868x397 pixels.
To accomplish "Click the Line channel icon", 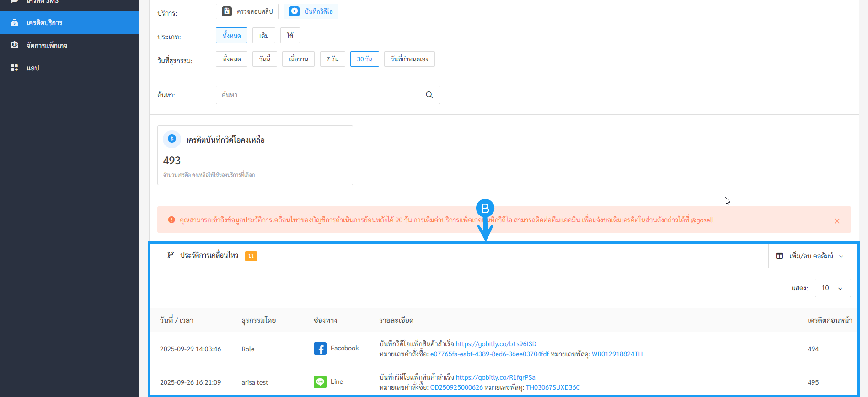I will point(320,382).
